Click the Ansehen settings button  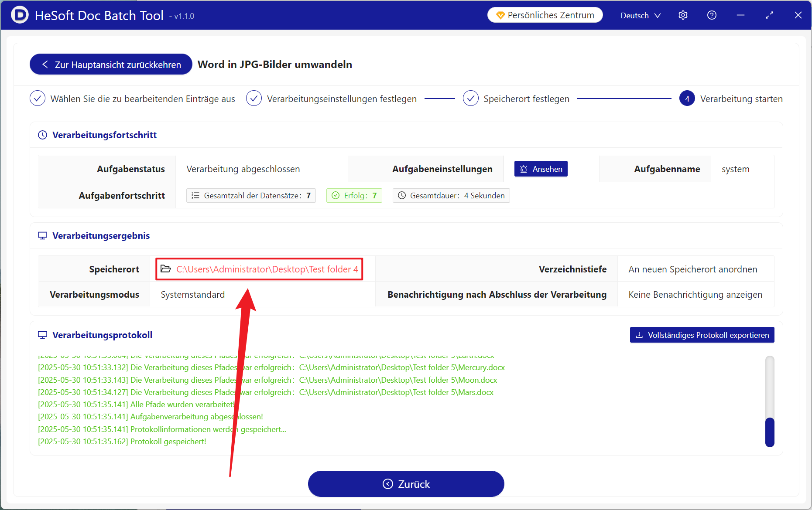[541, 169]
